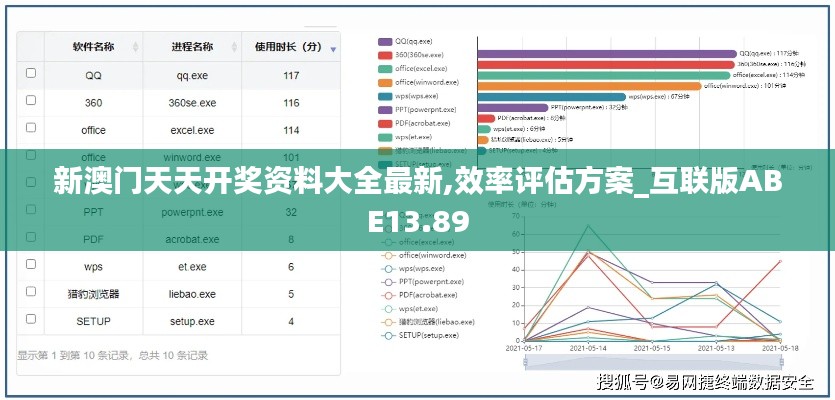835x400 pixels.
Task: Toggle office(excel.exe) legend in bar chart
Action: click(x=412, y=69)
